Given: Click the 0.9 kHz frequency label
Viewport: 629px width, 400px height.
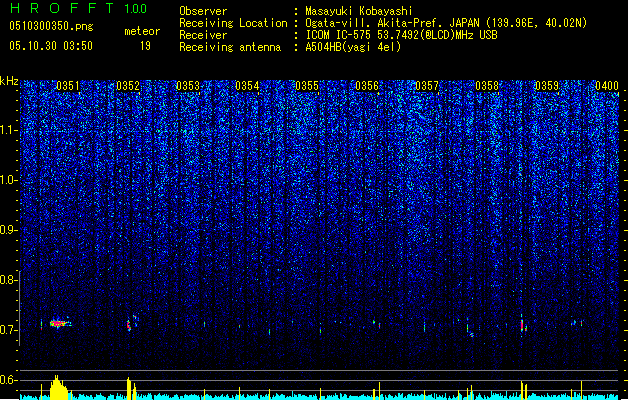Looking at the screenshot, I should click(x=8, y=230).
